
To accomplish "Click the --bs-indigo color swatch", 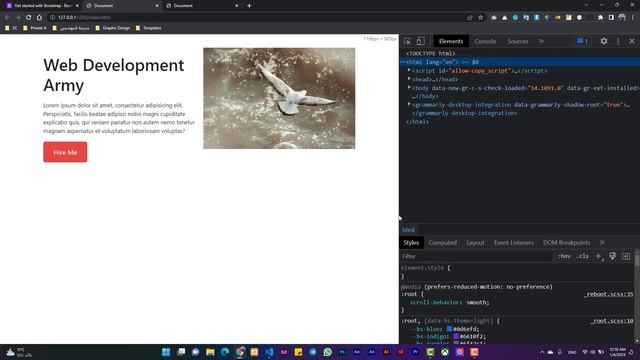I will click(456, 336).
